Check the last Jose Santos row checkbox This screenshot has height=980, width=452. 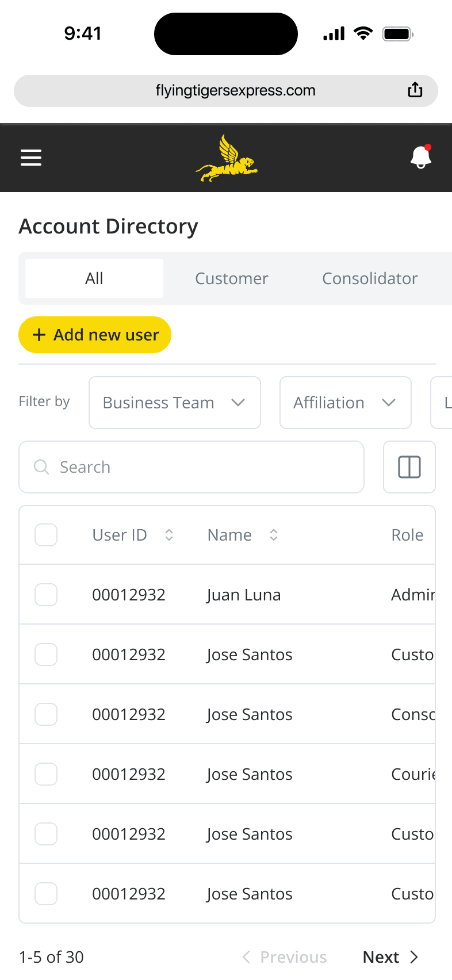(46, 894)
